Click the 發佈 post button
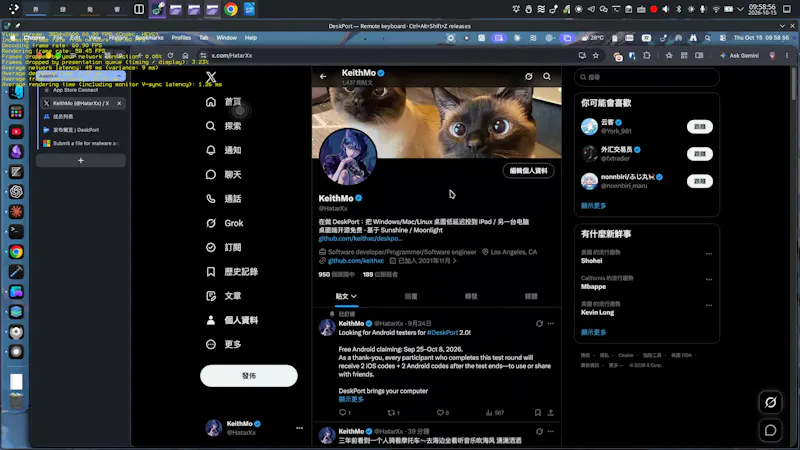The width and height of the screenshot is (800, 450). point(248,376)
